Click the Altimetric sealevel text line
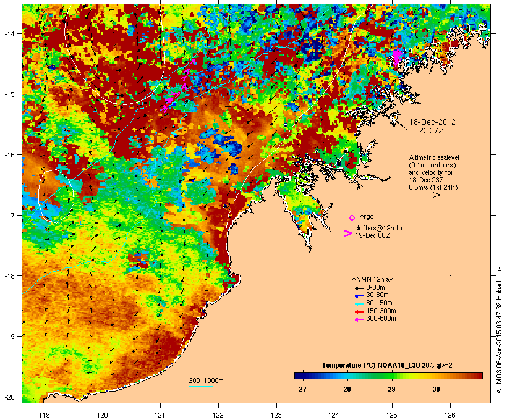 pyautogui.click(x=434, y=157)
